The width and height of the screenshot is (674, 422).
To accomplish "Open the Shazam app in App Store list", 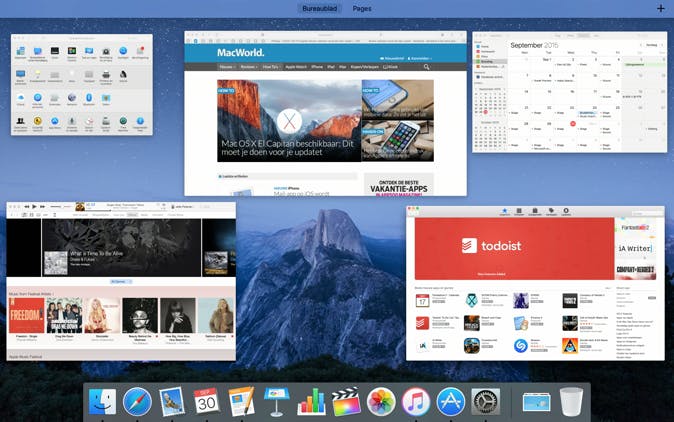I will (521, 346).
